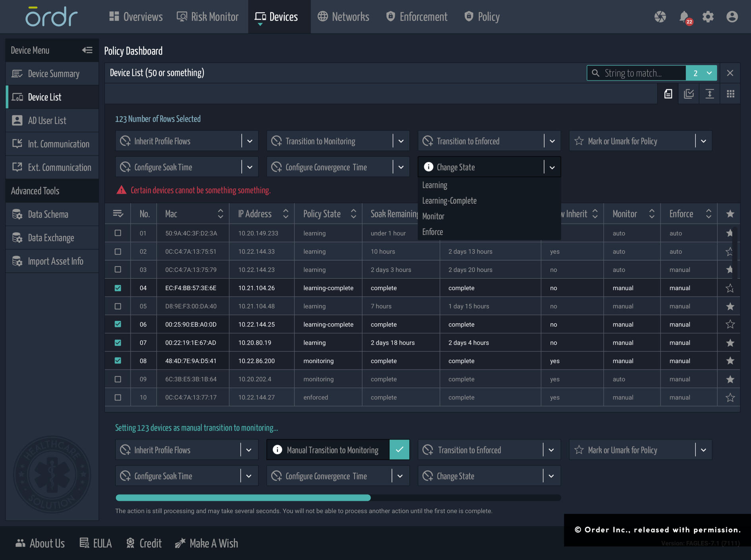Click the row-height adjust toolbar icon
This screenshot has width=751, height=560.
tap(710, 93)
